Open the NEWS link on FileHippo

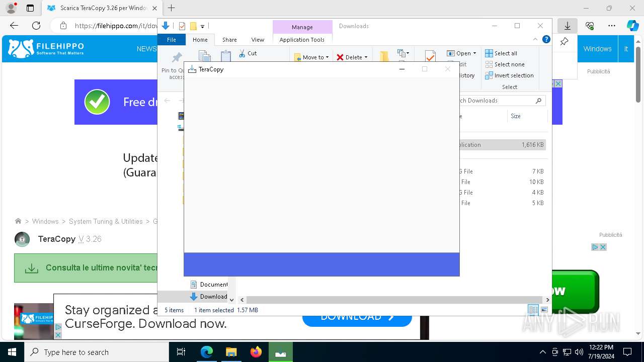click(146, 49)
